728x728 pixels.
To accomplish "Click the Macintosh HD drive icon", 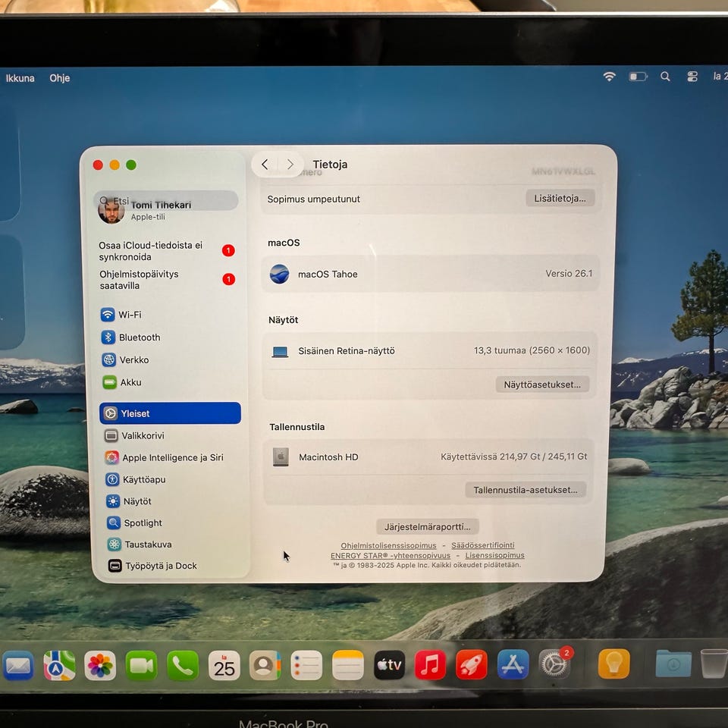I will (281, 457).
